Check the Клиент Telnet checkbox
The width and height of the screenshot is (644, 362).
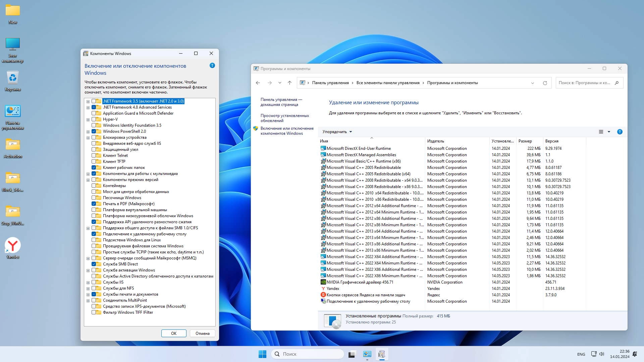(94, 156)
